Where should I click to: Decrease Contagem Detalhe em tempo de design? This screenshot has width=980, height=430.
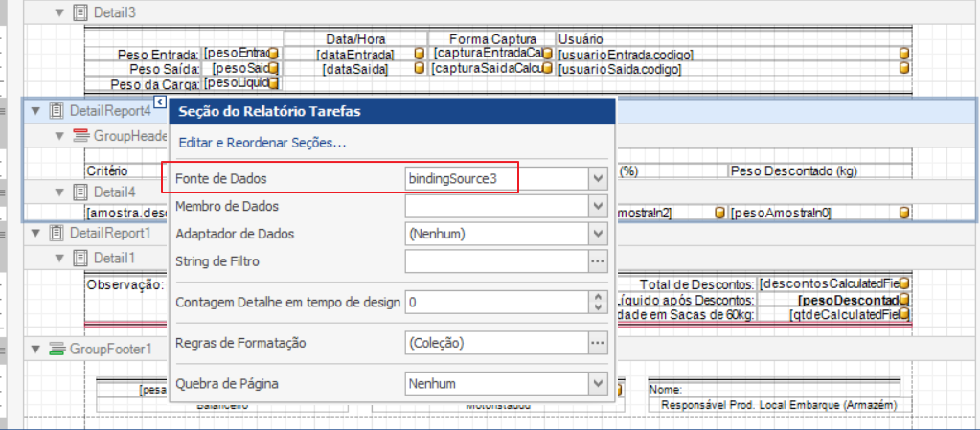point(598,307)
